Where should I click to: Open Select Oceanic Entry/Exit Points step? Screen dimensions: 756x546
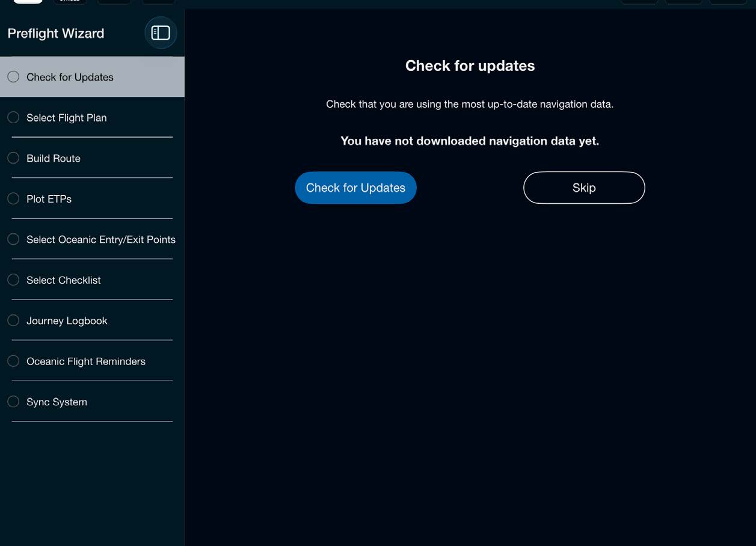coord(92,239)
